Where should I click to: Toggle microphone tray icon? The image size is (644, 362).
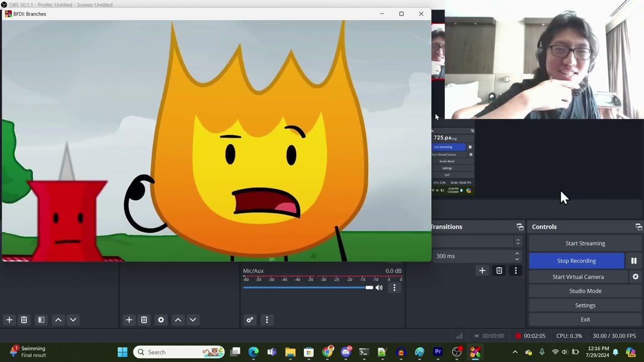tap(542, 352)
